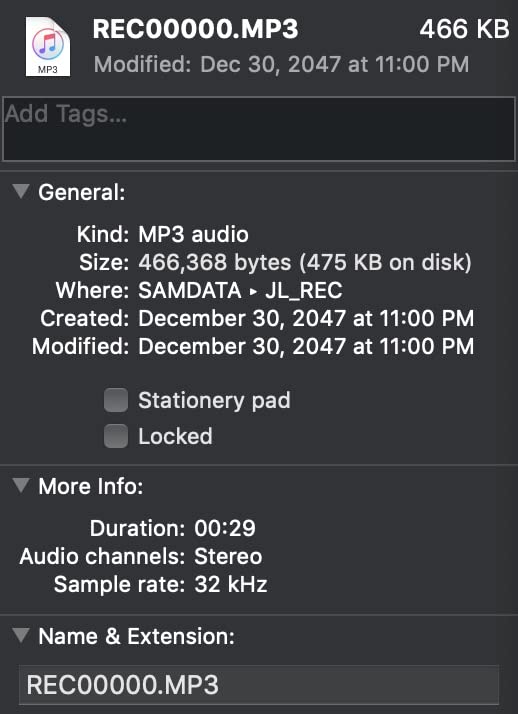Enable the Locked checkbox
This screenshot has height=714, width=518.
116,436
